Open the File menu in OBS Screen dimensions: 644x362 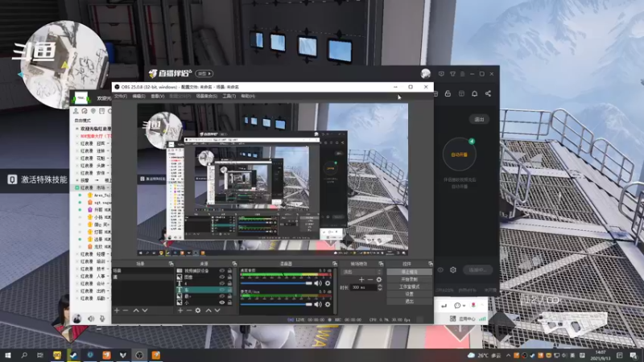pos(120,96)
